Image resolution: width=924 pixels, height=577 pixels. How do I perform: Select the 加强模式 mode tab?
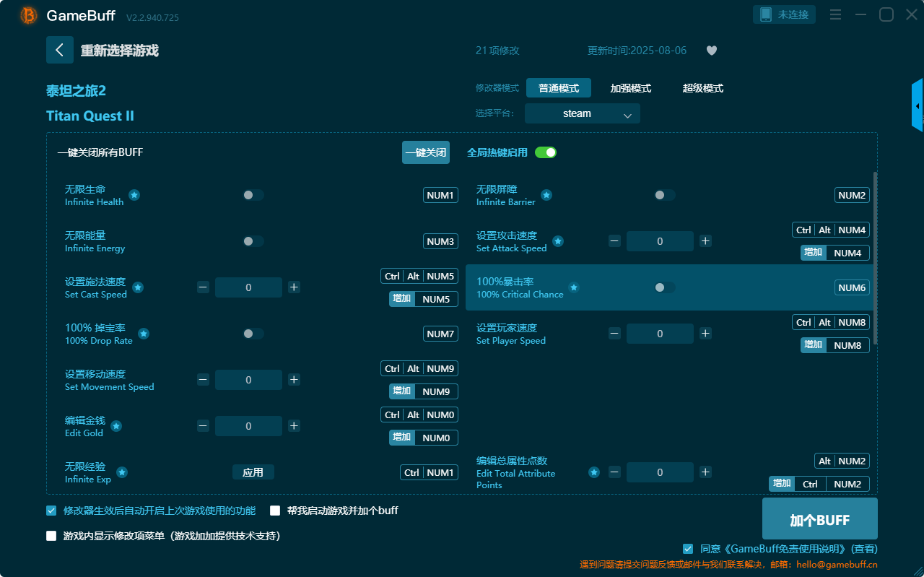point(631,88)
